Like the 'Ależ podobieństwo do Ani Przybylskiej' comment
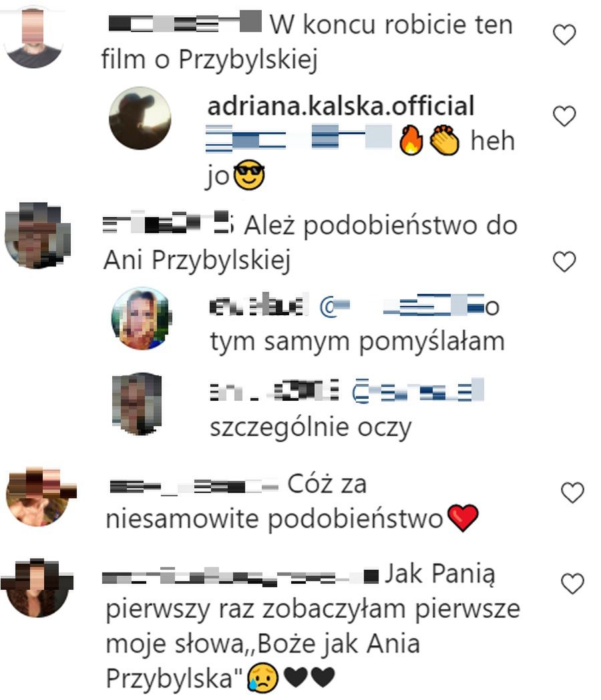The width and height of the screenshot is (601, 700). [564, 261]
